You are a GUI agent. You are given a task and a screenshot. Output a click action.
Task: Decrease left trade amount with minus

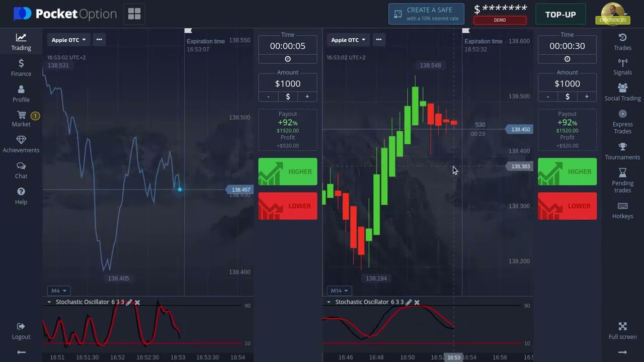(268, 97)
